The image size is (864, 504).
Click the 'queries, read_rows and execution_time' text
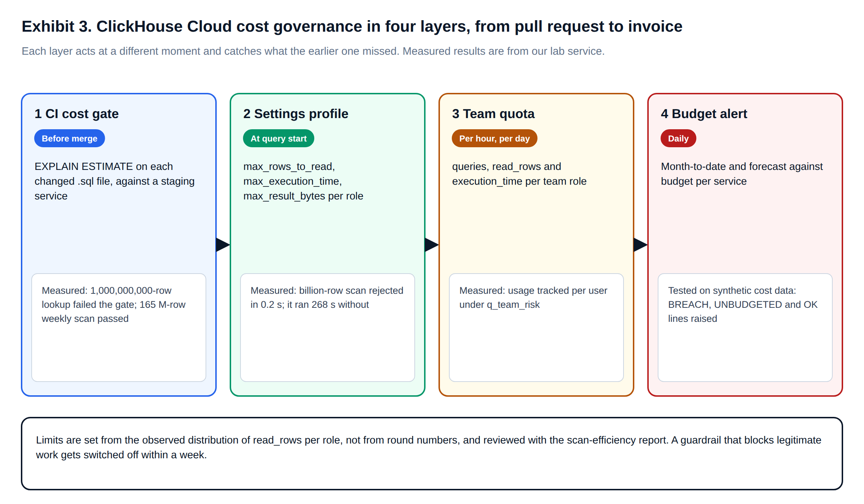tap(519, 174)
